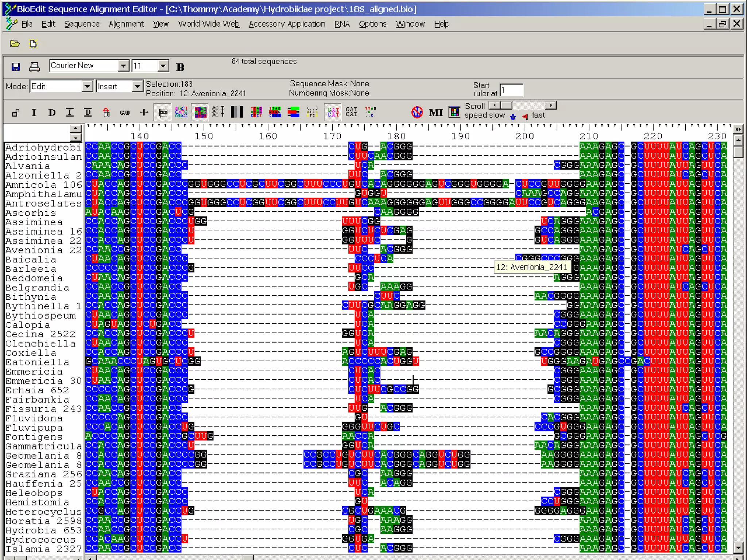Switch to colored text residues view
This screenshot has height=560, width=747.
181,112
